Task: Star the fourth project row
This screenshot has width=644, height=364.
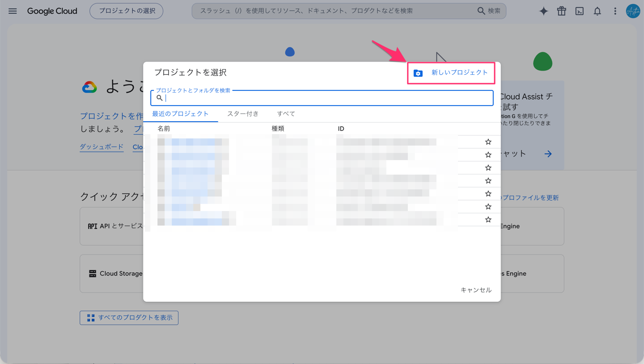Action: pos(488,181)
